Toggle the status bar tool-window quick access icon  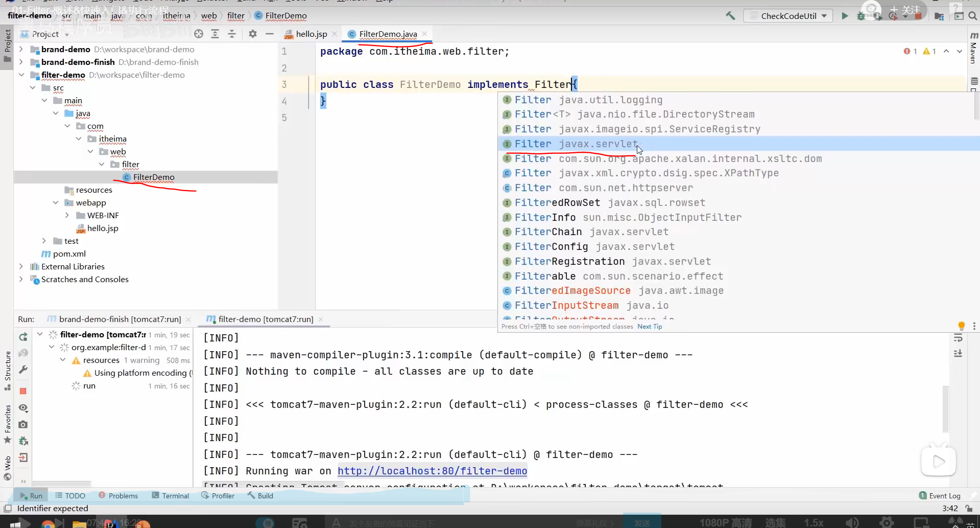[8, 509]
